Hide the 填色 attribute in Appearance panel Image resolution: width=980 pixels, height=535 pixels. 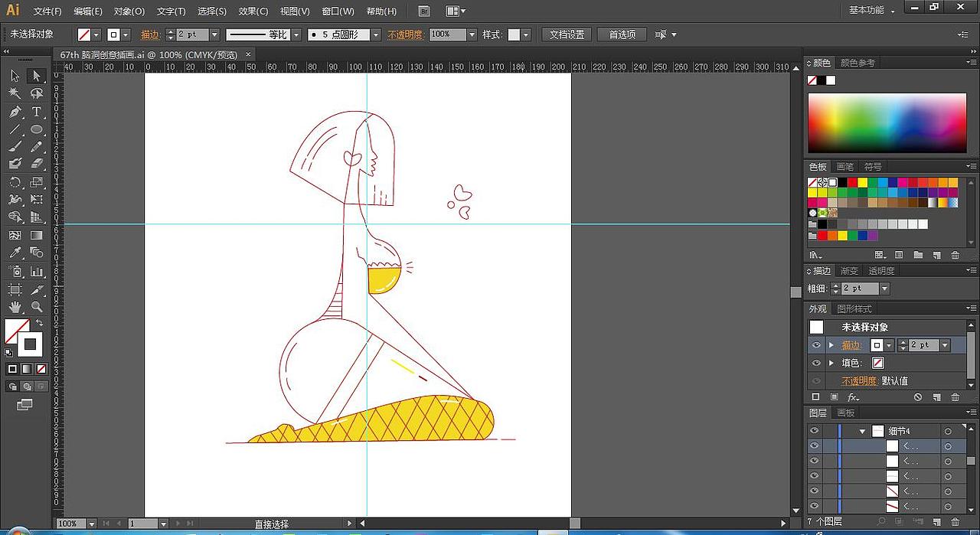pos(816,363)
